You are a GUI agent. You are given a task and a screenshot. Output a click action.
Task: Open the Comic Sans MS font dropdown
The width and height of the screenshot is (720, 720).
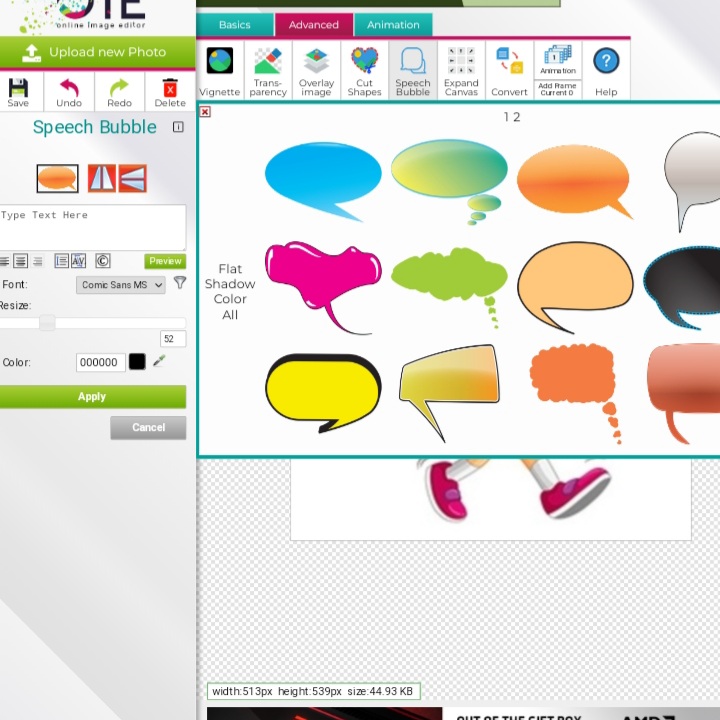[x=121, y=285]
